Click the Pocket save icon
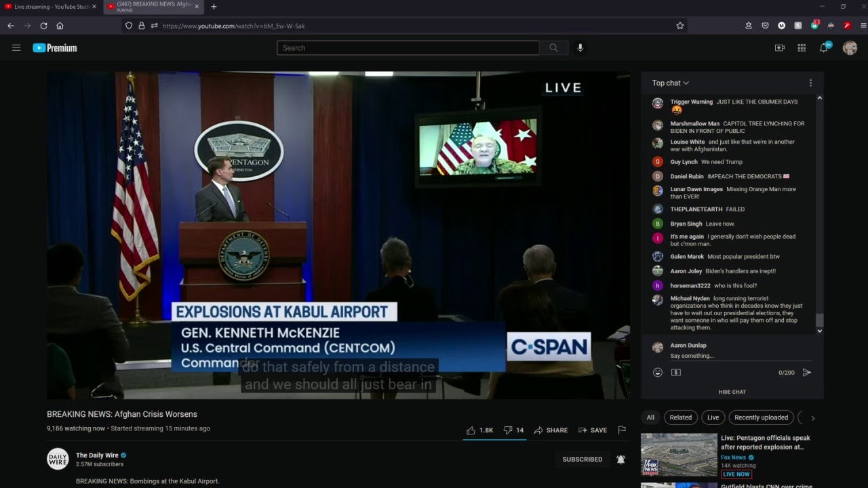 [765, 26]
